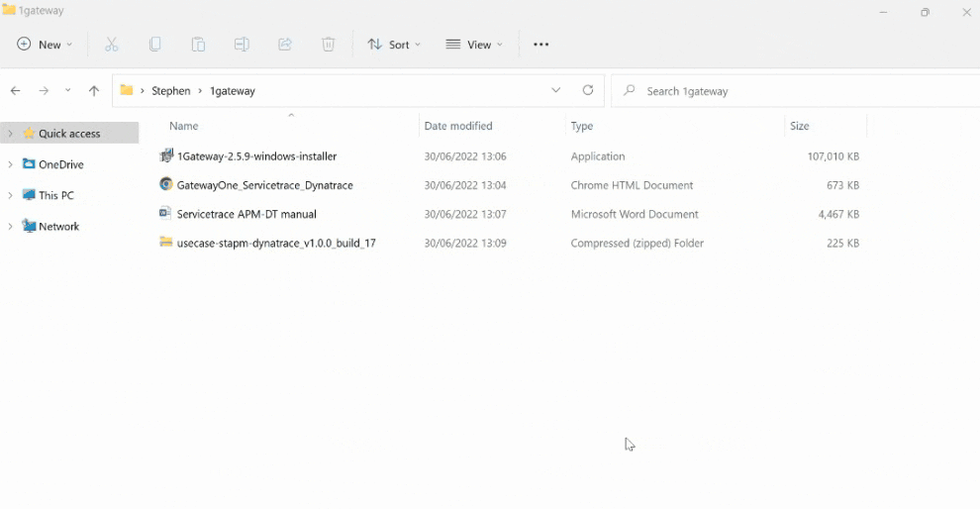Image resolution: width=980 pixels, height=509 pixels.
Task: Open the Sort options dropdown
Action: tap(394, 45)
